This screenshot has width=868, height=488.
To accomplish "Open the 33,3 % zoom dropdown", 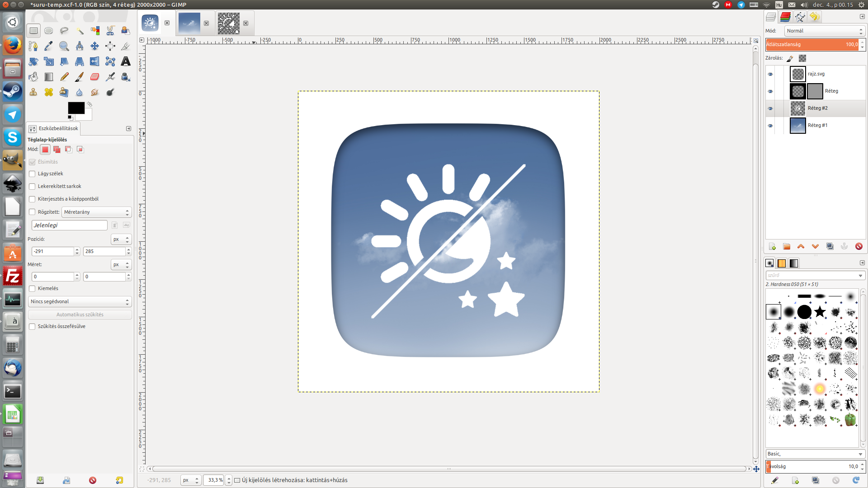I will coord(229,480).
